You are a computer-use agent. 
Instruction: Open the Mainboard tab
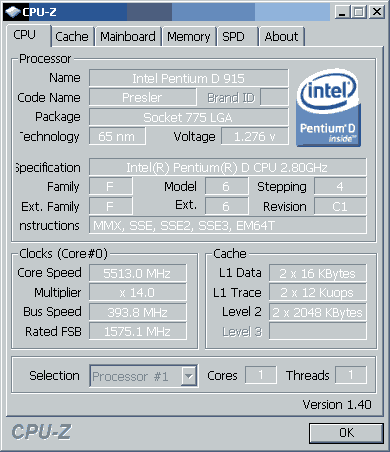[x=128, y=37]
